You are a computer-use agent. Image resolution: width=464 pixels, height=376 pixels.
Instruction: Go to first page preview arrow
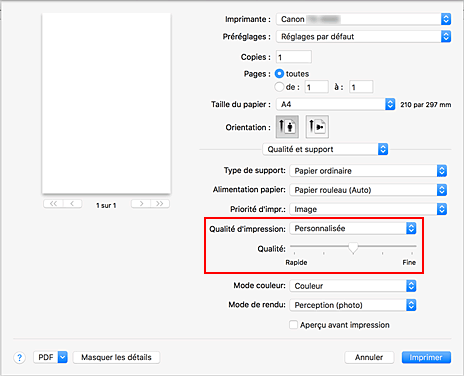(x=53, y=204)
